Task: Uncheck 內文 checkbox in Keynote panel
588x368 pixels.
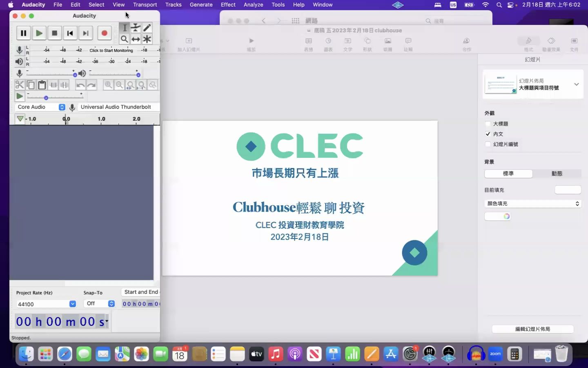Action: (488, 134)
